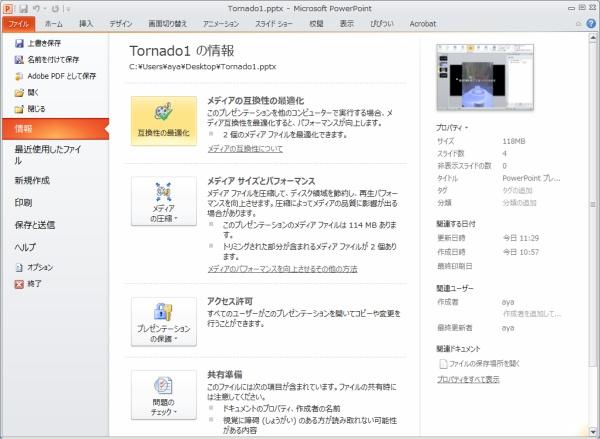
Task: Click the vertical scrollbar up arrow
Action: coord(593,37)
